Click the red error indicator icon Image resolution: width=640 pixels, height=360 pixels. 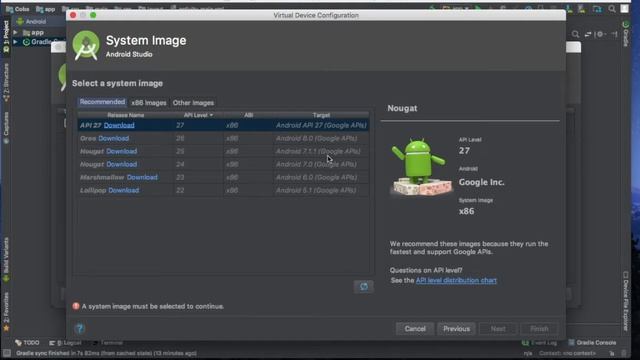tap(76, 306)
